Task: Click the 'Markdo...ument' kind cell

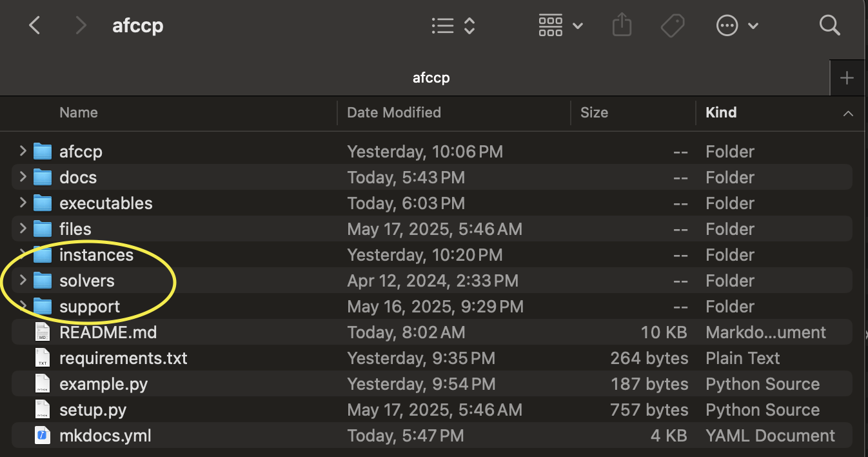Action: point(765,332)
